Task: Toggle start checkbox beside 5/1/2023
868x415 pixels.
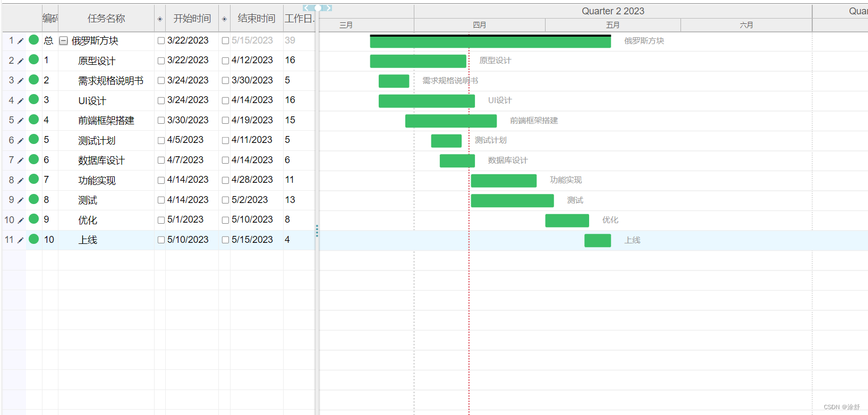Action: point(161,221)
